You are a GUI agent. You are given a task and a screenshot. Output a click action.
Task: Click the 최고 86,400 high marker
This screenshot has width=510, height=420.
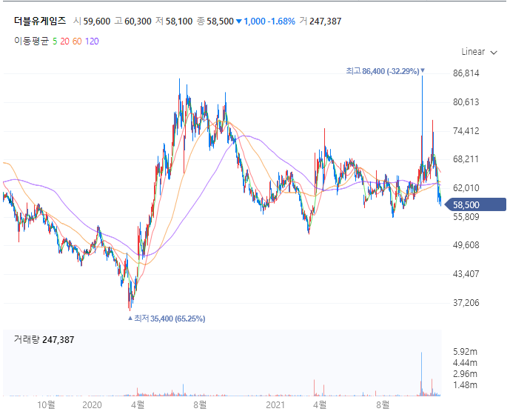pos(386,71)
